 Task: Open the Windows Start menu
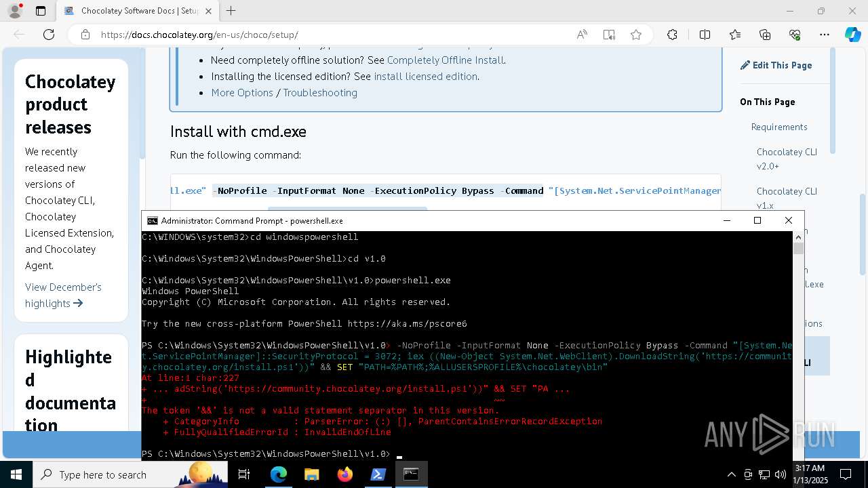pyautogui.click(x=16, y=474)
